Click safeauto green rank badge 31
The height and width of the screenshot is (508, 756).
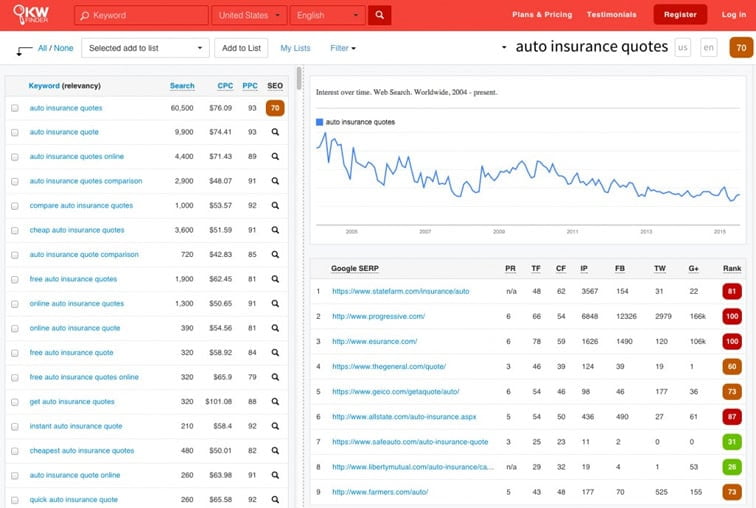(x=732, y=442)
